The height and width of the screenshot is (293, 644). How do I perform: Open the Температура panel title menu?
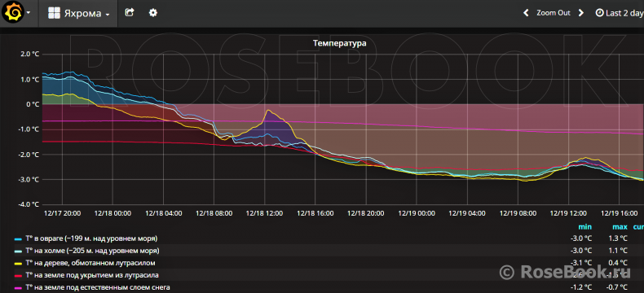[339, 42]
